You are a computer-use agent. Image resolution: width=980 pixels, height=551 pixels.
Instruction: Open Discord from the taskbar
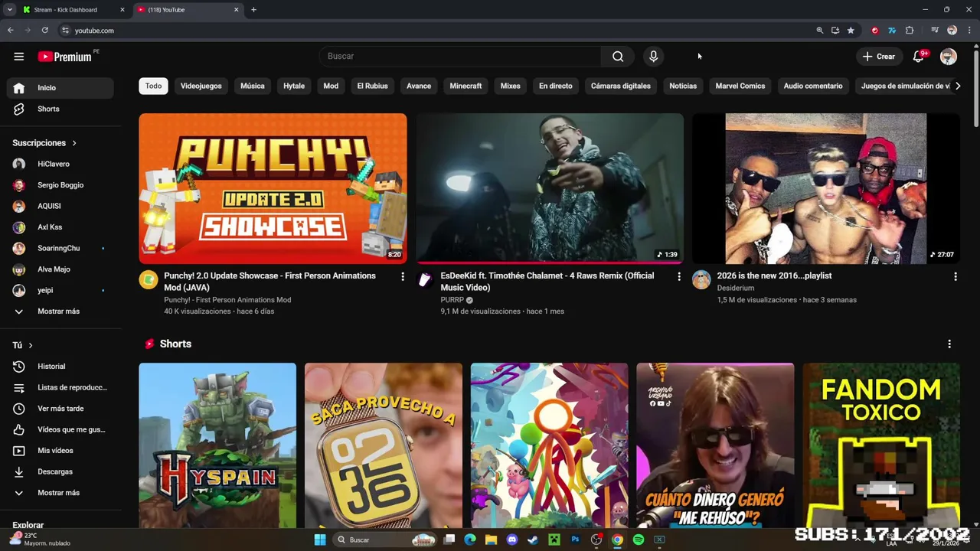point(512,540)
